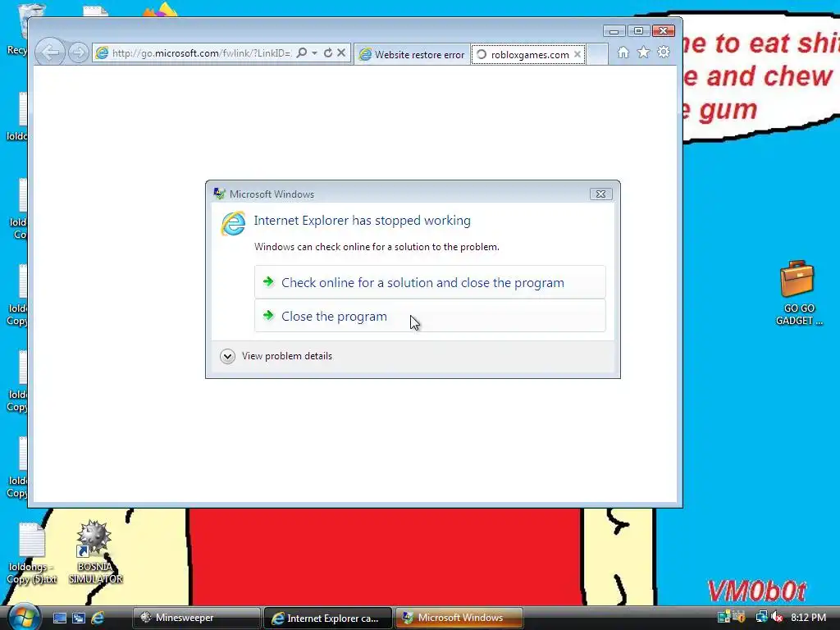Switch to Internet Explorer taskbar button
The height and width of the screenshot is (630, 840).
pos(328,618)
